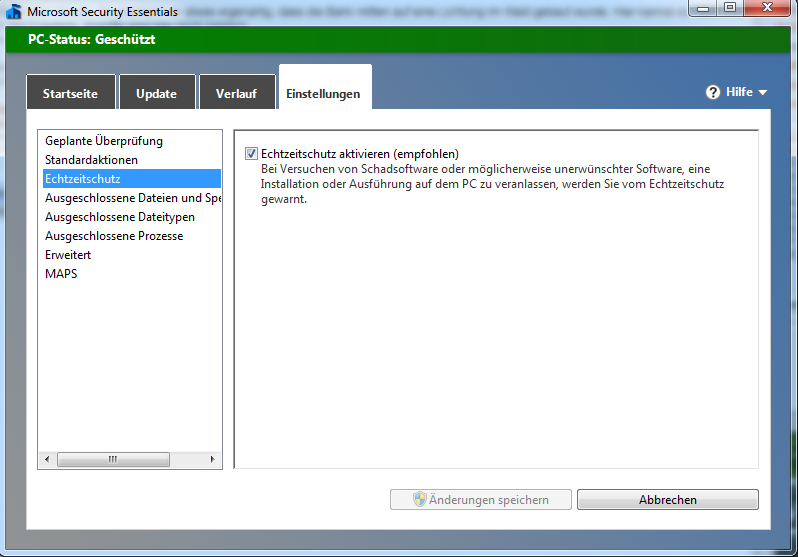Click the Hilfe question mark icon
Screen dimensions: 798x557
[712, 92]
